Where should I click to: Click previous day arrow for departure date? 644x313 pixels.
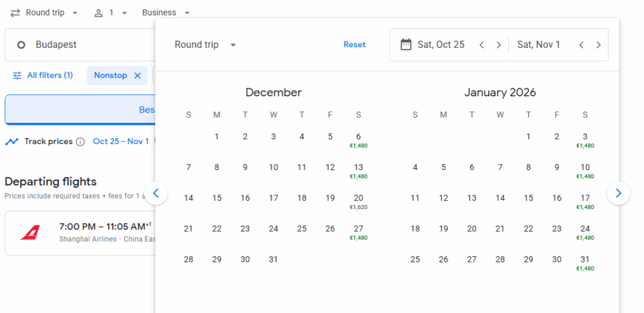(x=482, y=45)
